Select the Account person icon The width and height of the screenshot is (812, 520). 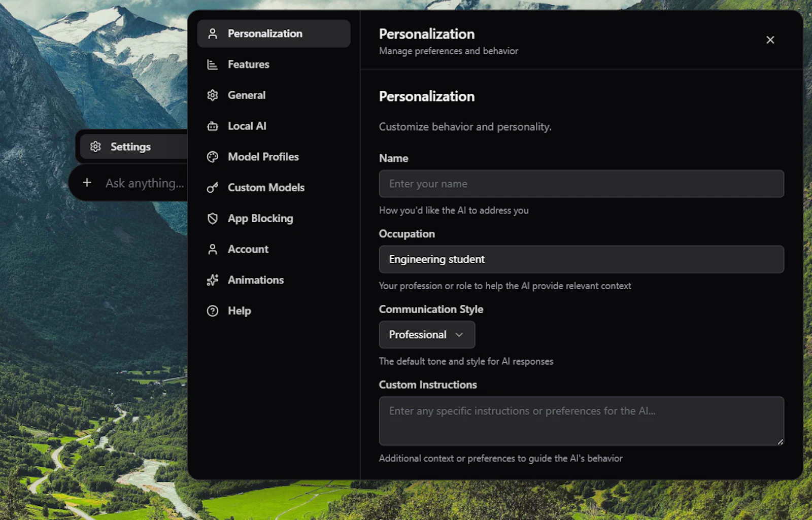pyautogui.click(x=212, y=249)
